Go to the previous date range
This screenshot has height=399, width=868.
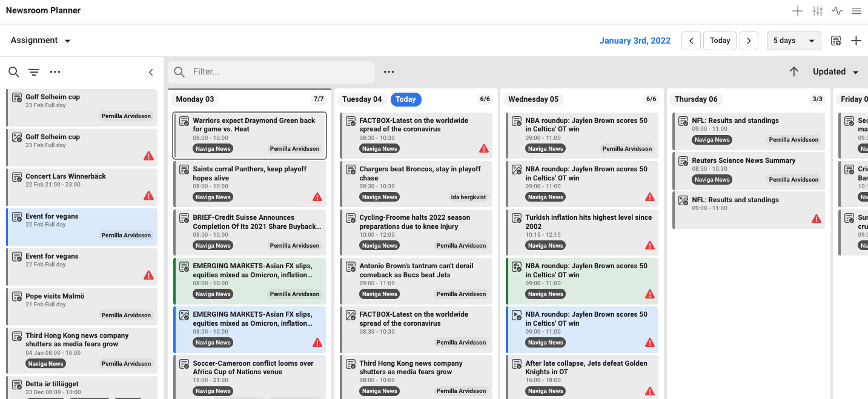pos(691,41)
